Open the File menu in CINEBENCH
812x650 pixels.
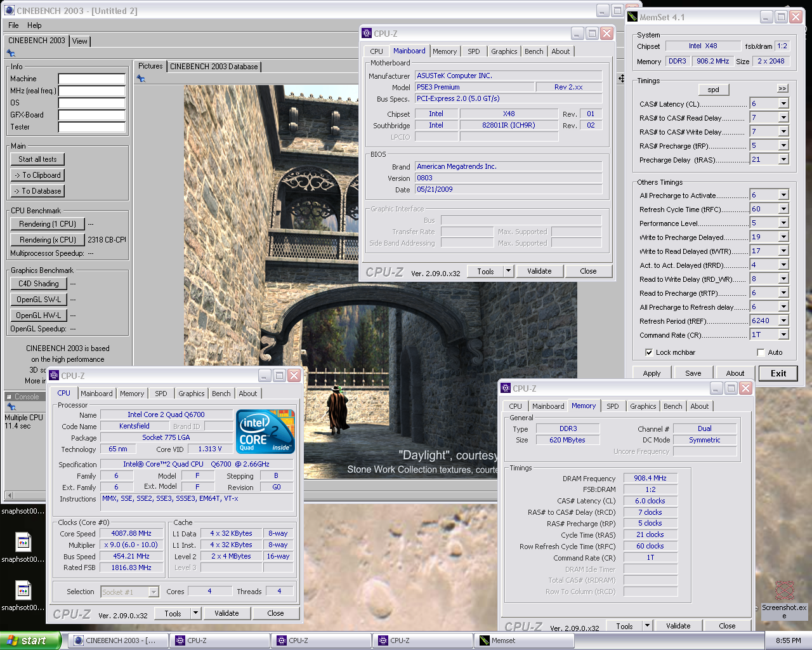pyautogui.click(x=13, y=25)
